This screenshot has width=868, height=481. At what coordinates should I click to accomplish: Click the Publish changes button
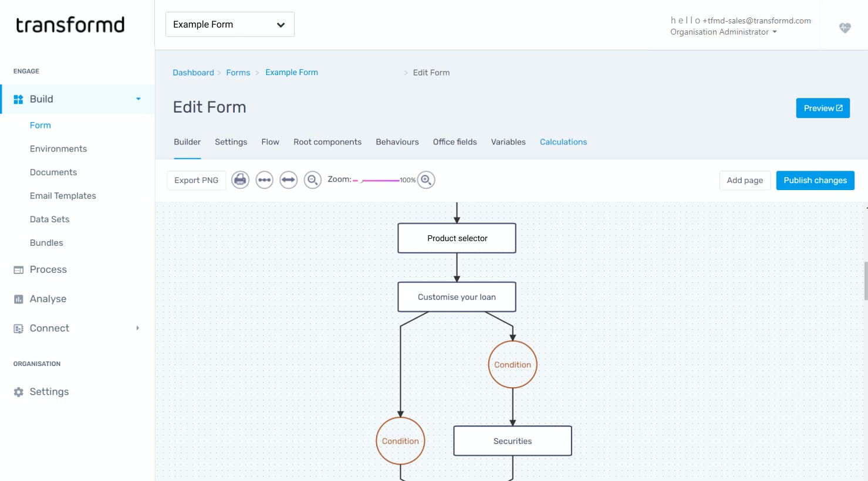815,181
